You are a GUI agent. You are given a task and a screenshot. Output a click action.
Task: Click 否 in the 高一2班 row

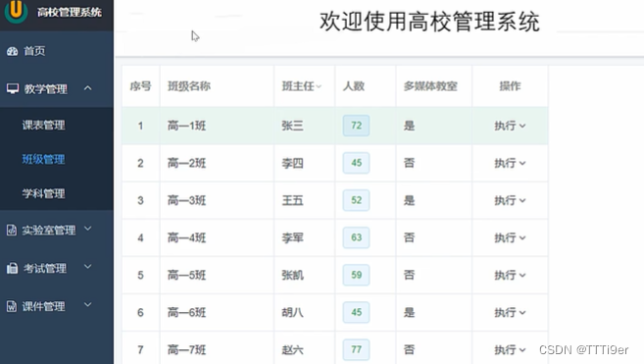[409, 163]
